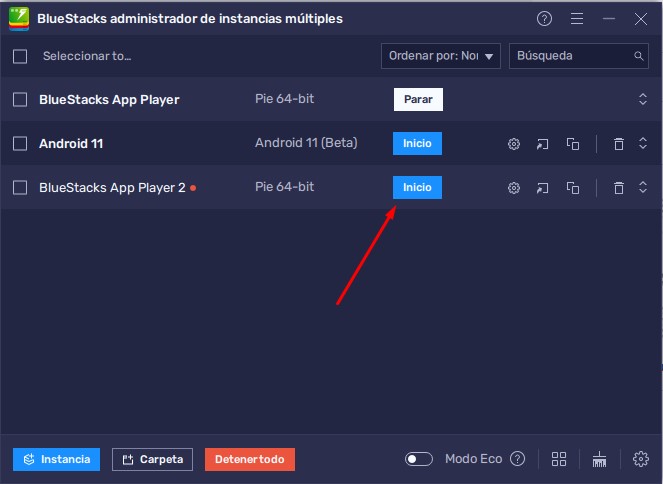Screen dimensions: 663x484
Task: Start BlueStacks App Player 2 with Inicio
Action: tap(417, 187)
